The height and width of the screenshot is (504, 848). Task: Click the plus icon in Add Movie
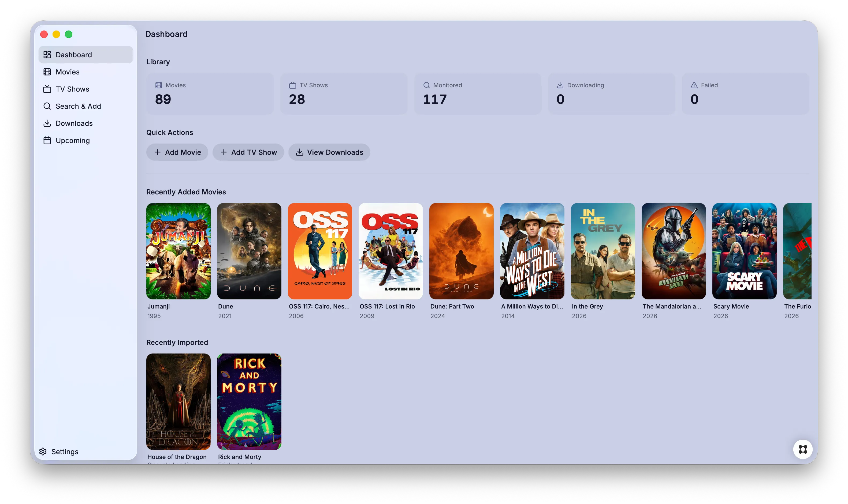click(x=157, y=152)
